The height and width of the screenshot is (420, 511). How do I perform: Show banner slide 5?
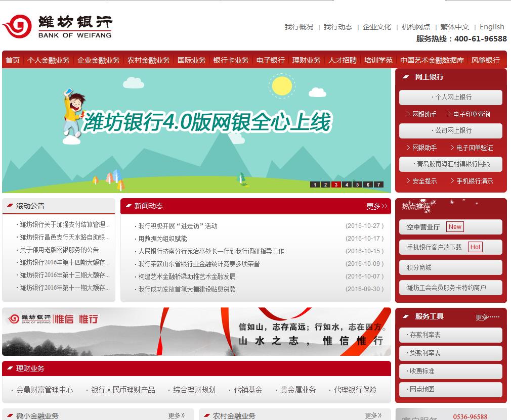coord(358,184)
